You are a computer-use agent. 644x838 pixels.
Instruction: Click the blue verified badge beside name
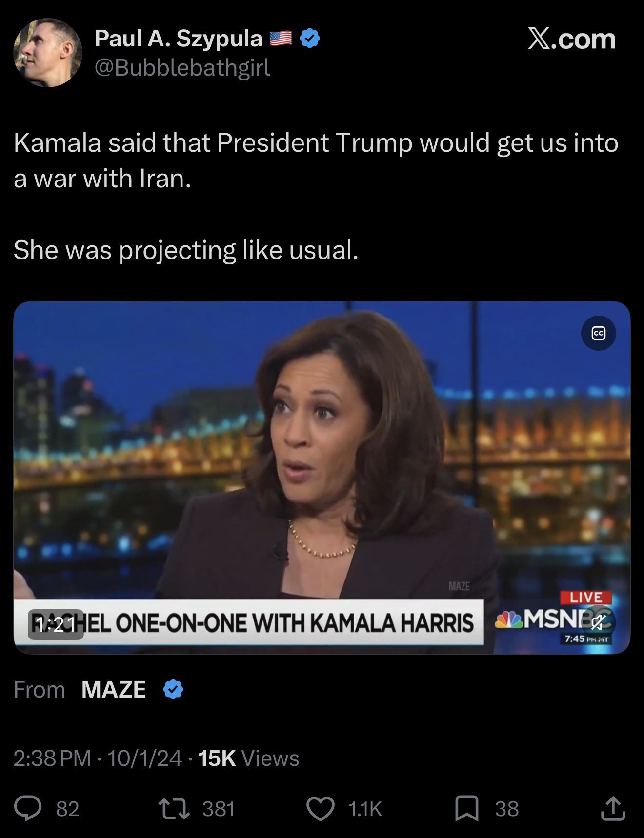click(x=309, y=38)
